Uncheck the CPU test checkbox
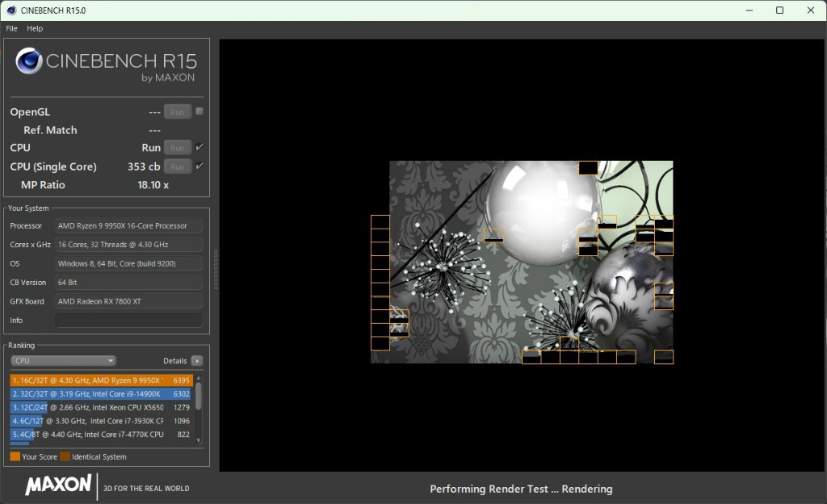The width and height of the screenshot is (827, 504). point(199,147)
